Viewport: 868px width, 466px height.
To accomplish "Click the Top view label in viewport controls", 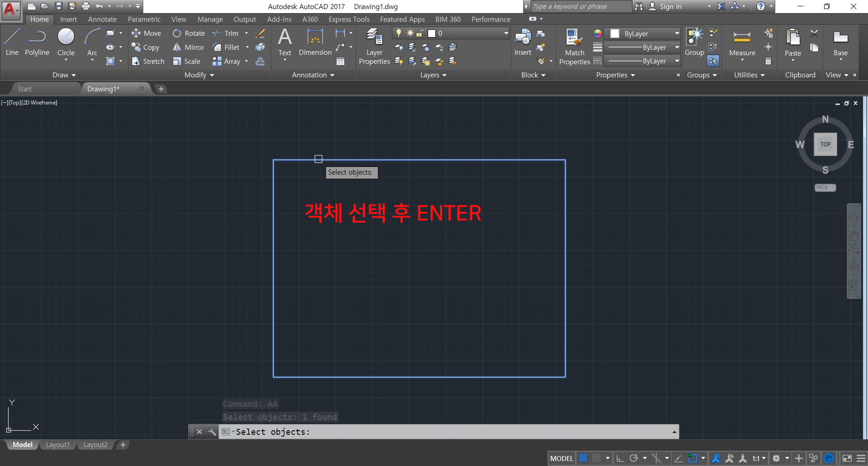I will tap(15, 103).
